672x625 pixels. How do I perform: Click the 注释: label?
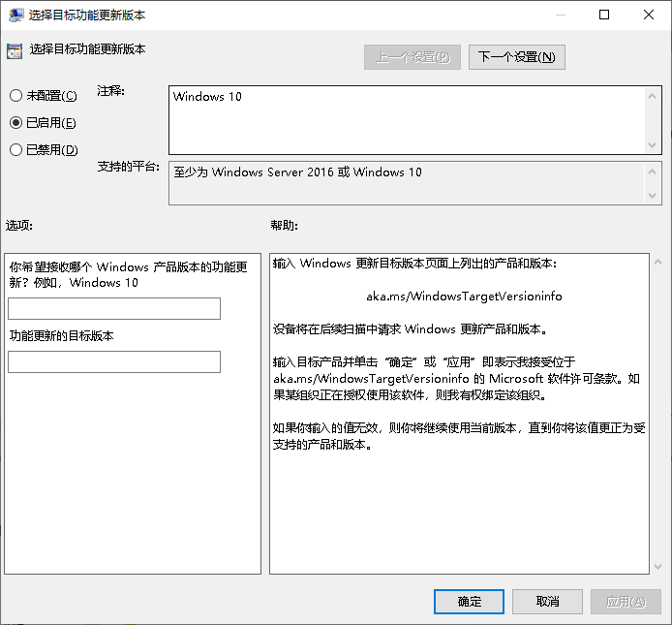click(x=111, y=91)
